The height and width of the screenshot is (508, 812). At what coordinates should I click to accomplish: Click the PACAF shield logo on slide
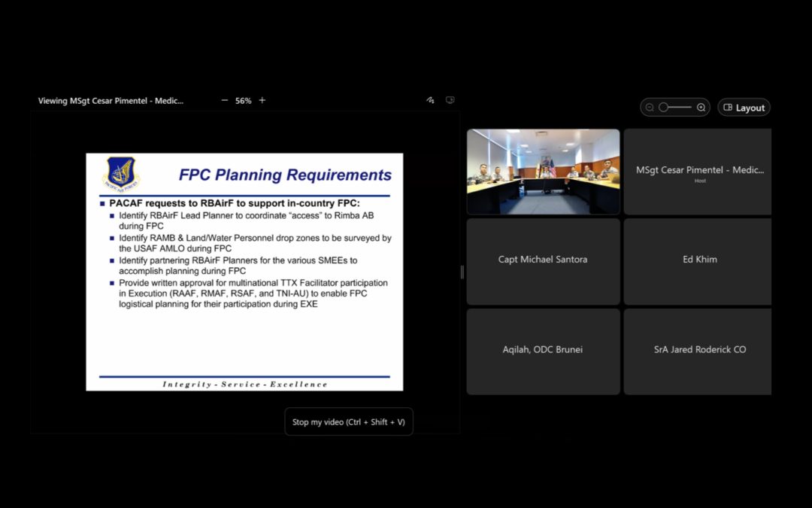121,174
